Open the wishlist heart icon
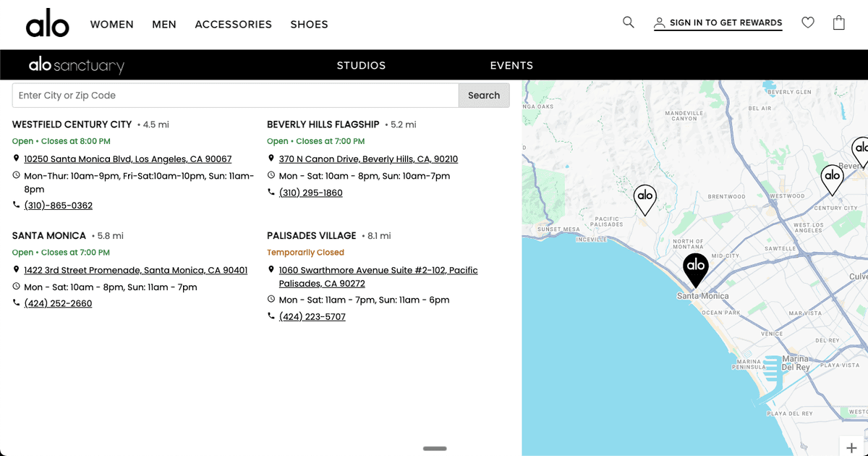Screen dimensions: 868x456 [808, 22]
